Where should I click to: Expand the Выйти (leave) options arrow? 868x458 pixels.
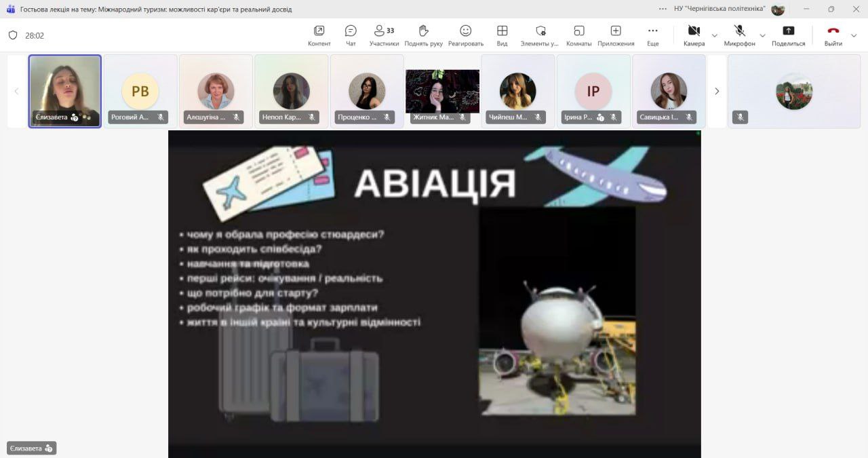point(854,35)
